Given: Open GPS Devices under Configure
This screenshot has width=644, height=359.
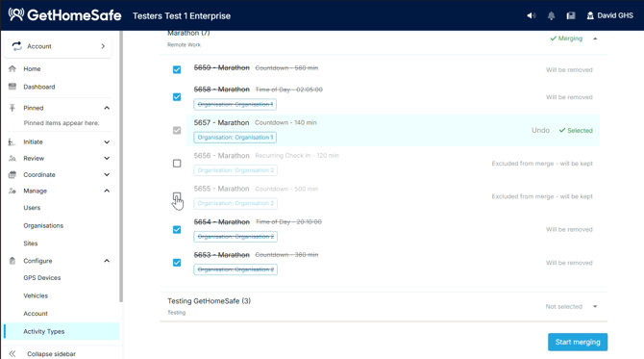Looking at the screenshot, I should tap(42, 278).
